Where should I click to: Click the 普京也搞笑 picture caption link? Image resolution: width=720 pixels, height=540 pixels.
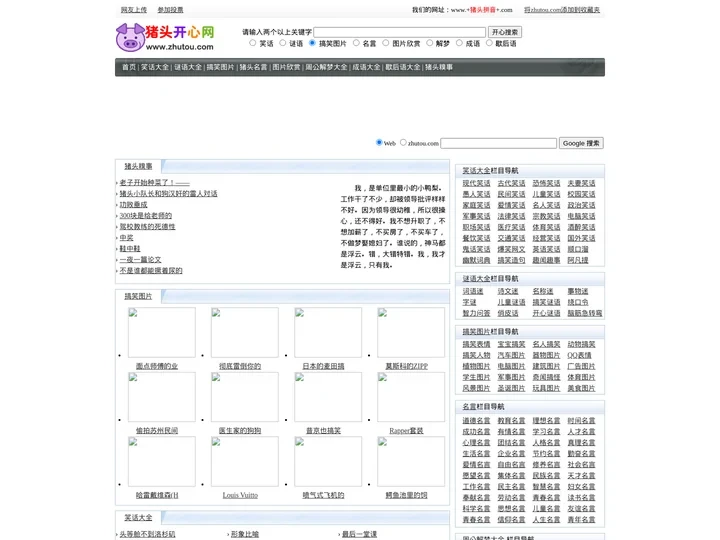(323, 431)
